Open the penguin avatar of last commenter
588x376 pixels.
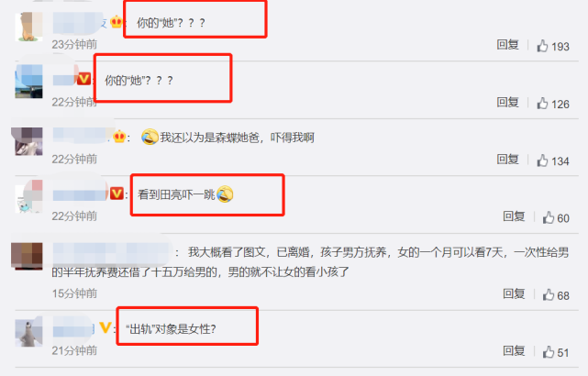[x=28, y=333]
